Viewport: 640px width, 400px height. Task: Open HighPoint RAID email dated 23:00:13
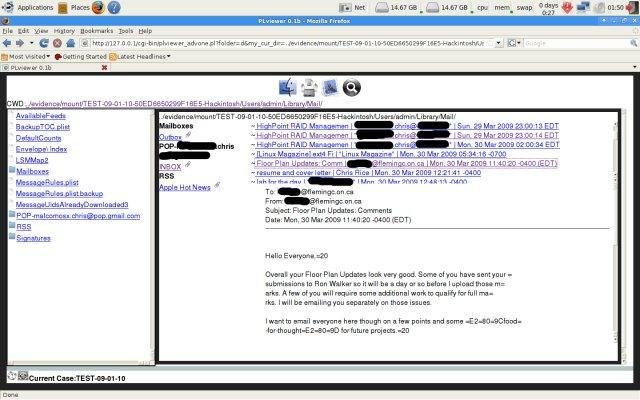coord(407,126)
